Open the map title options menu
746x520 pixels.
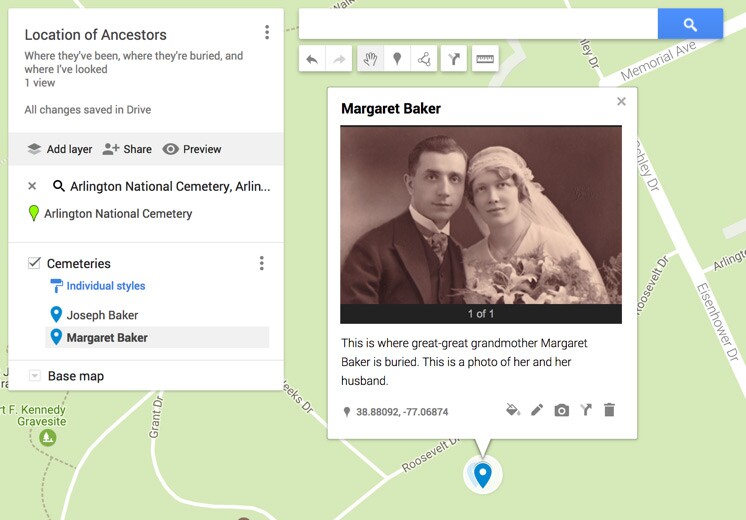coord(267,32)
